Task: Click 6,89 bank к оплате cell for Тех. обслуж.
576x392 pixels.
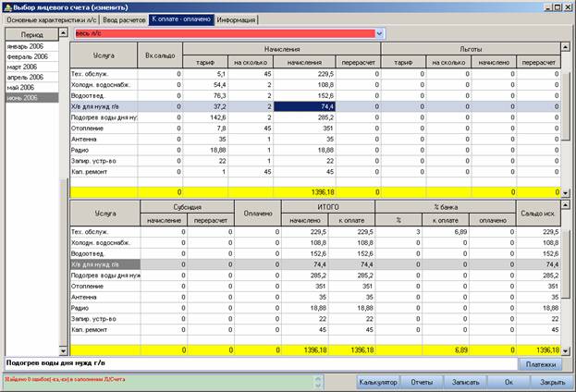Action: point(446,232)
